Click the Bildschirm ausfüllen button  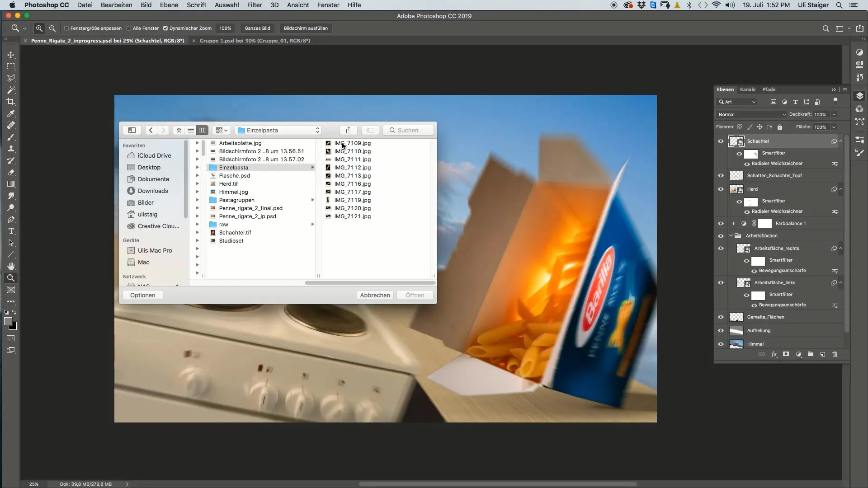point(306,28)
